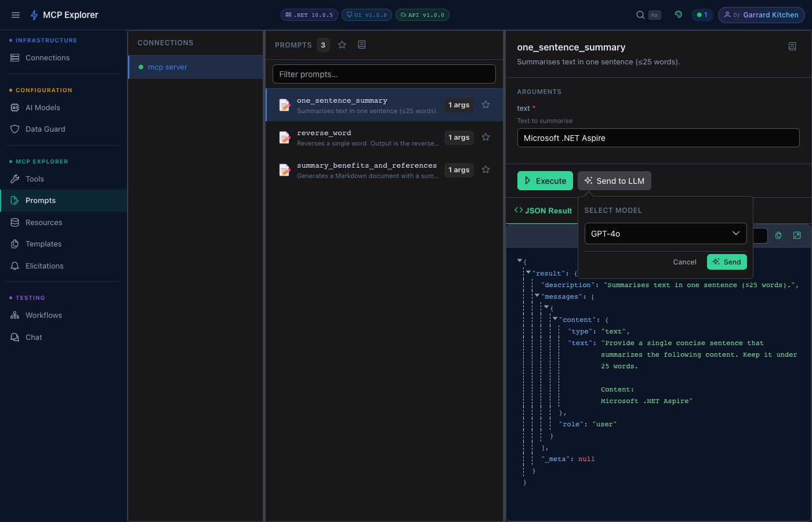Screen dimensions: 812x522
Task: Star the one_sentence_summary prompt
Action: click(x=485, y=105)
